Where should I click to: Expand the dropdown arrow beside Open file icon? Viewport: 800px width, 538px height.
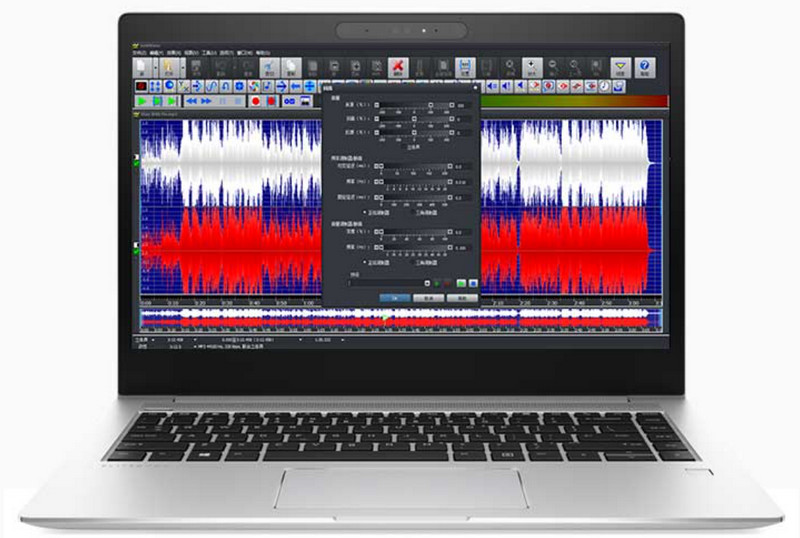click(x=180, y=68)
